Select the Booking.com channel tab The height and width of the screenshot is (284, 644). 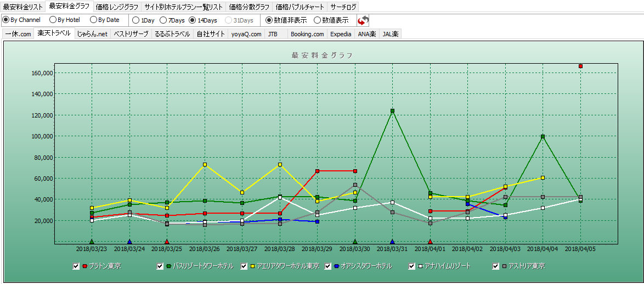[307, 34]
